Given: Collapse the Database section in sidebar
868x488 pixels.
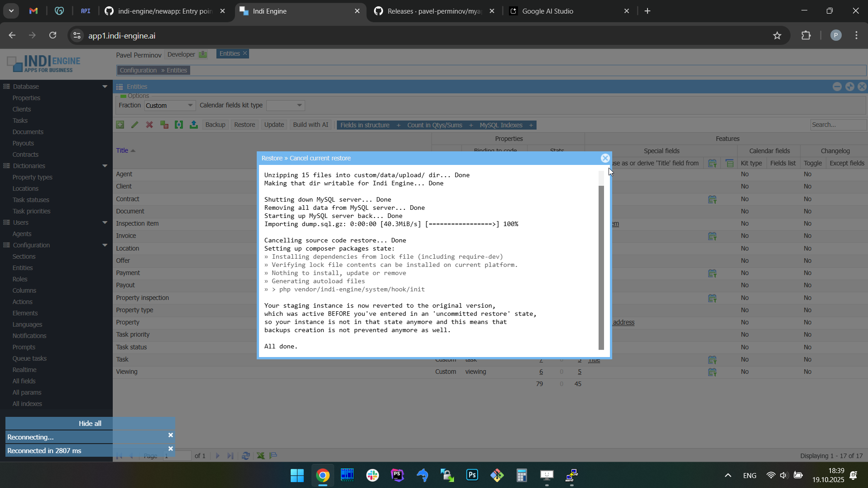Looking at the screenshot, I should (105, 87).
